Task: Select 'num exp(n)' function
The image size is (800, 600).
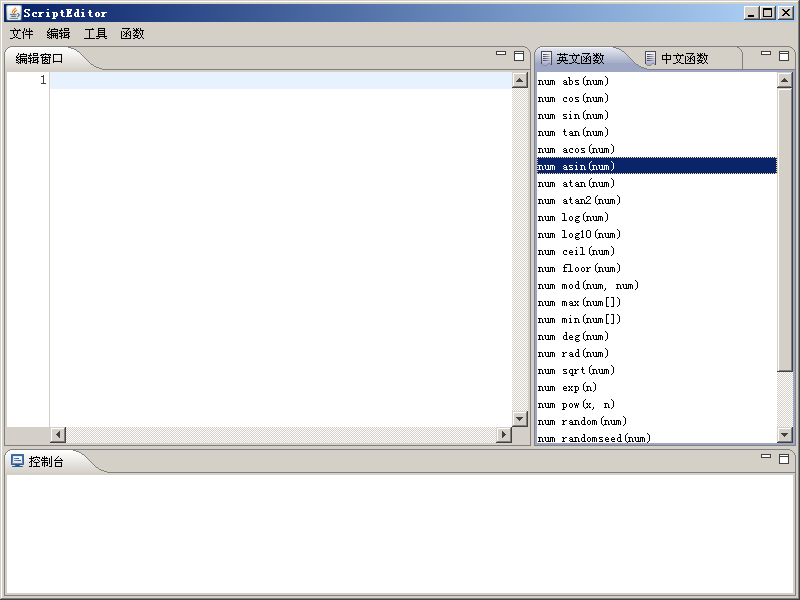Action: click(657, 388)
